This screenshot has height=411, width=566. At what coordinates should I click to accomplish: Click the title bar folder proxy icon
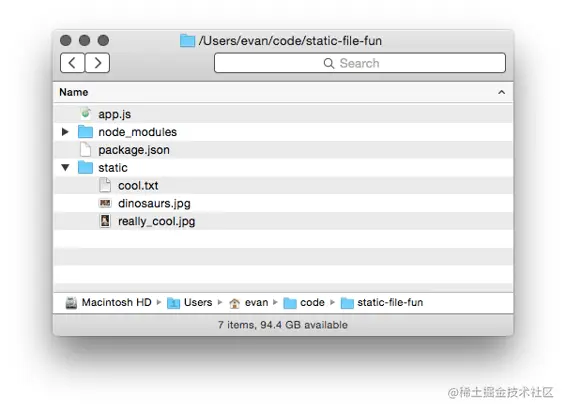click(187, 40)
